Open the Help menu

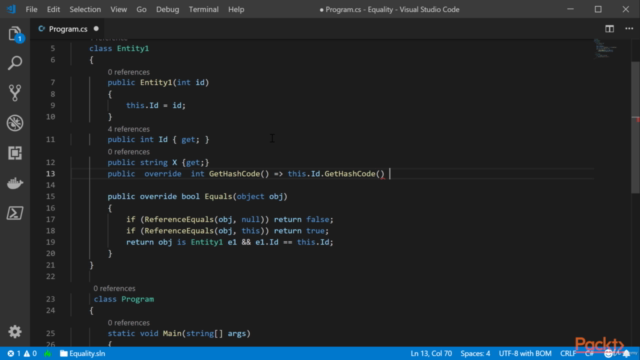click(236, 9)
